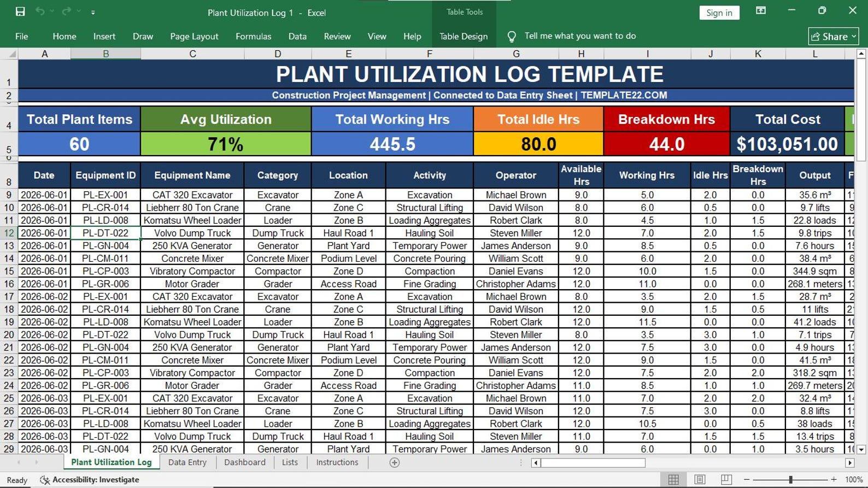The height and width of the screenshot is (488, 868).
Task: Click the Ribbon Display Options icon
Action: click(760, 11)
